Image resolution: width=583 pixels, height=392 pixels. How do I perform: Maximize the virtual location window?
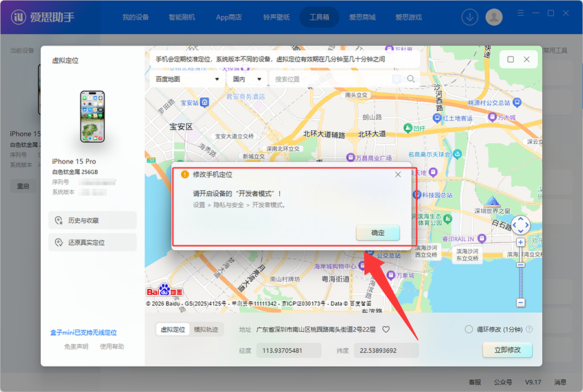(510, 59)
